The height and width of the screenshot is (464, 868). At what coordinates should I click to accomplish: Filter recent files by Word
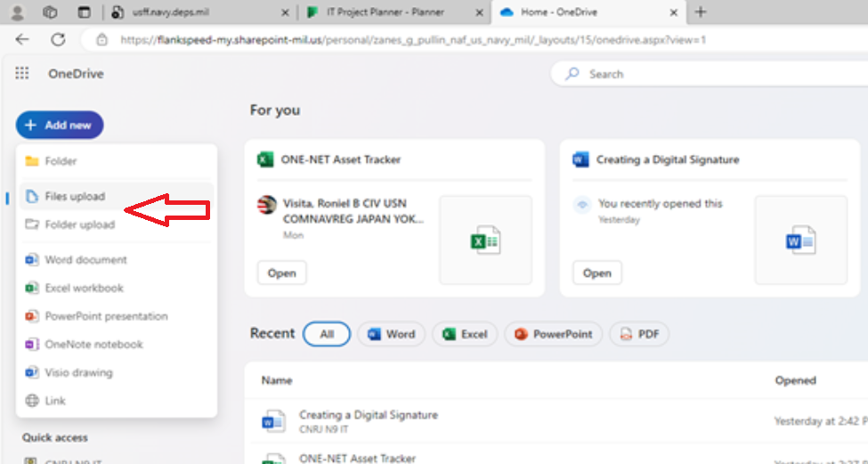392,334
